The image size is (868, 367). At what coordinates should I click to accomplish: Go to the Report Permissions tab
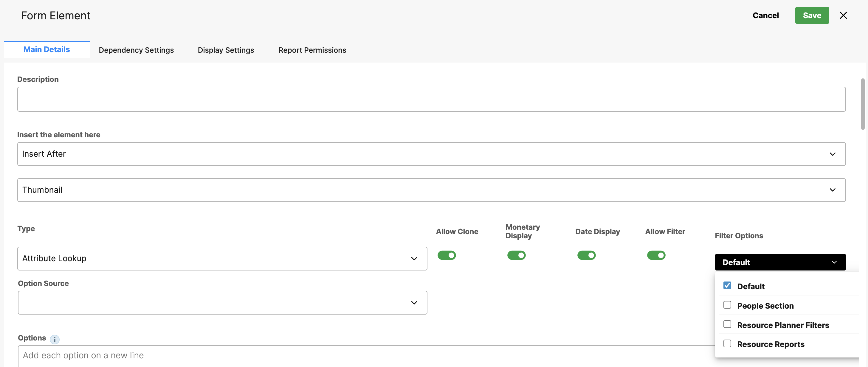tap(312, 50)
